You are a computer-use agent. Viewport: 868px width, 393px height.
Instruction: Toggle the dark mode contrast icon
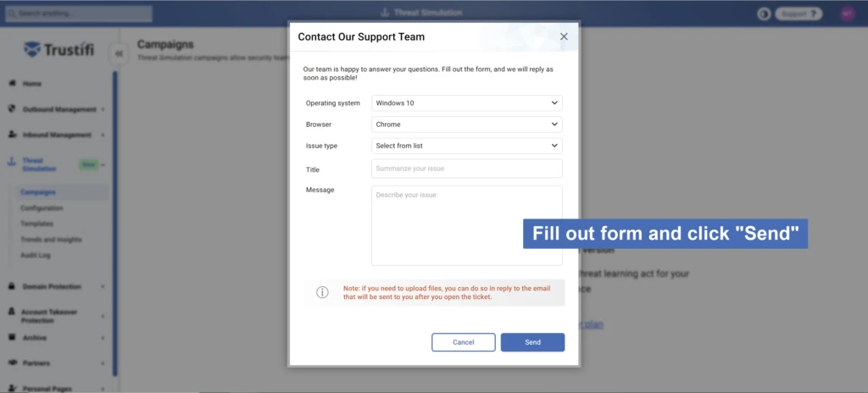pos(764,14)
